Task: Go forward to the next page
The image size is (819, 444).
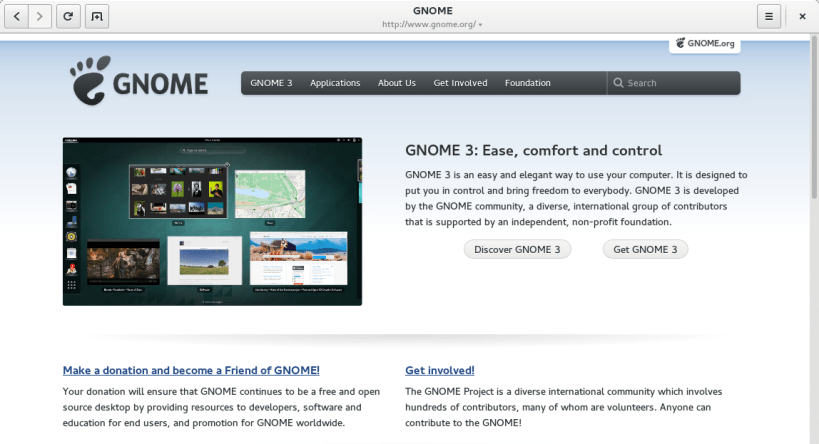Action: (40, 17)
